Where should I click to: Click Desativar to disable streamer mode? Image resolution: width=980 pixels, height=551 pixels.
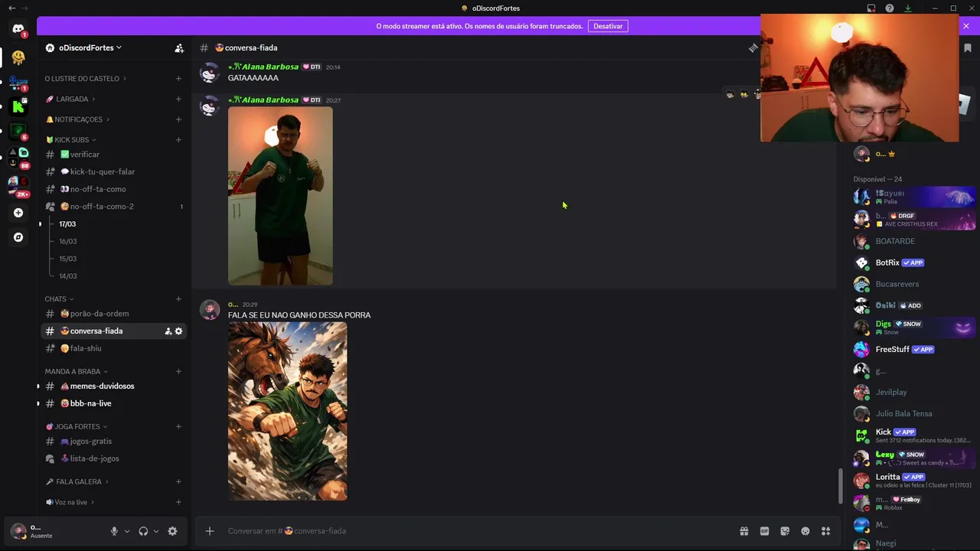pyautogui.click(x=608, y=26)
